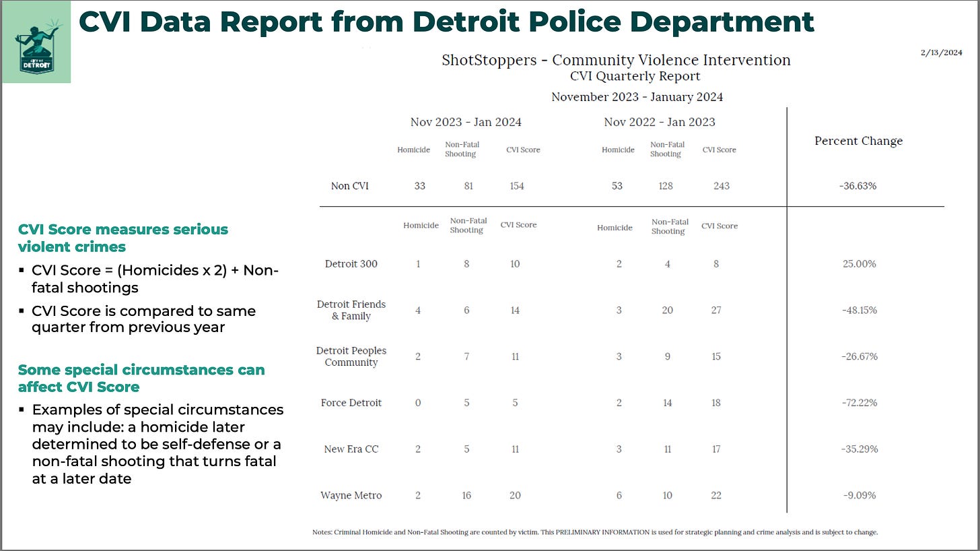
Task: Select Detroit 300 percent change 25.00%
Action: 859,264
